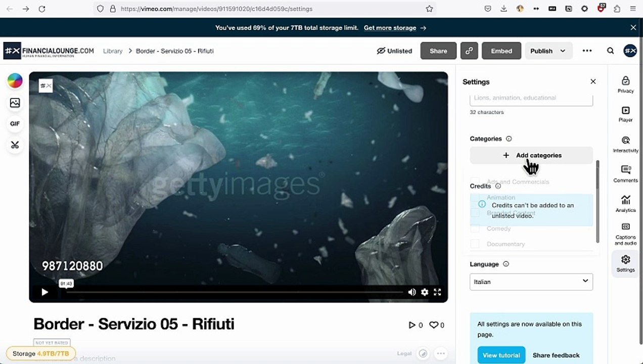This screenshot has height=364, width=643.
Task: Mute the video player volume
Action: pyautogui.click(x=412, y=292)
